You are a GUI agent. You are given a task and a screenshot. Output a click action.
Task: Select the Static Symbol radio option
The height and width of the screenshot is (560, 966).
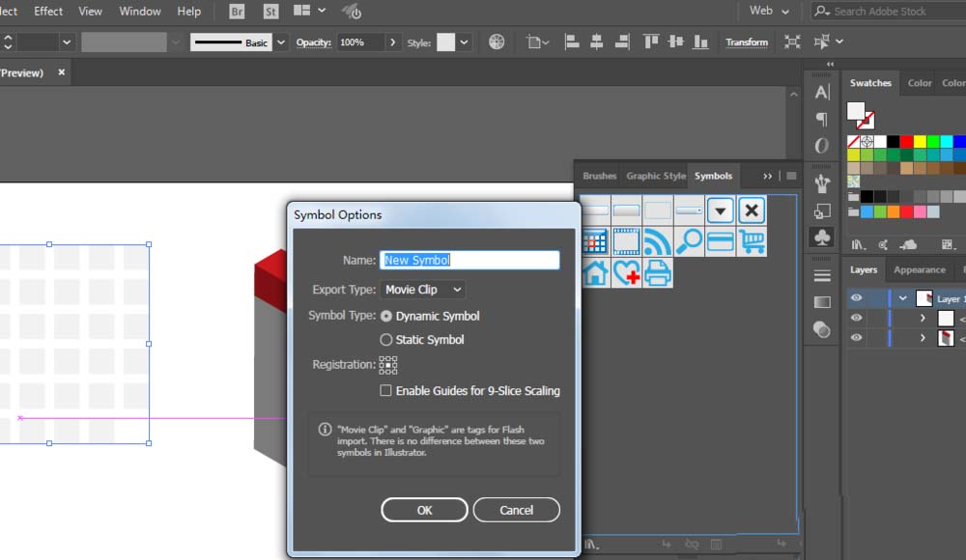point(386,340)
